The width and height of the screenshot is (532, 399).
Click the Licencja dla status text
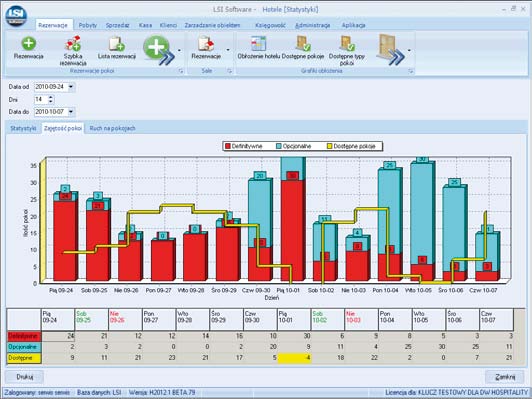(x=456, y=393)
